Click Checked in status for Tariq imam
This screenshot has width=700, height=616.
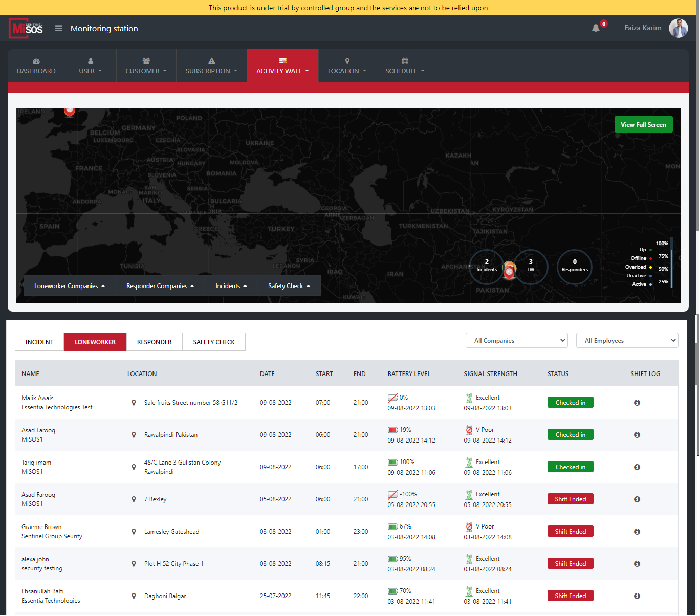(570, 467)
